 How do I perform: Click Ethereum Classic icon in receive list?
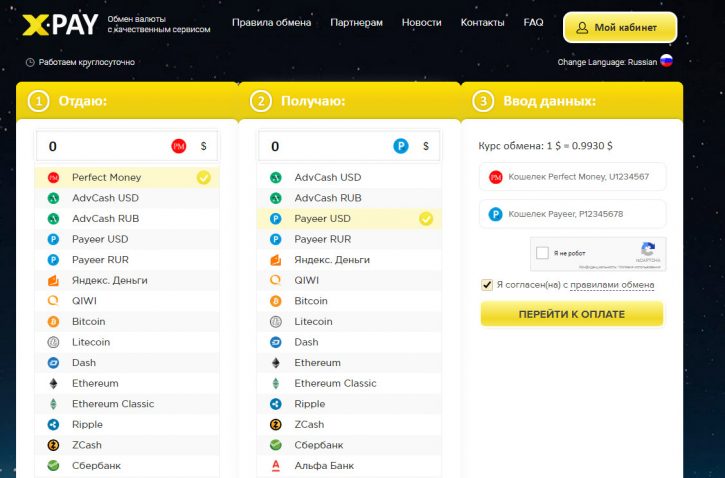point(276,383)
